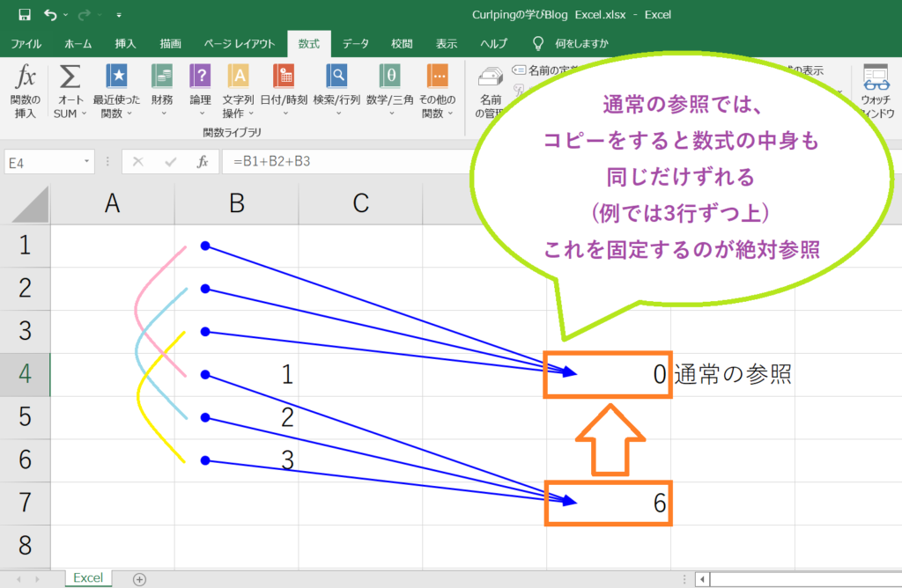The width and height of the screenshot is (902, 588).
Task: Expand the Name Box dropdown arrow
Action: [x=87, y=161]
